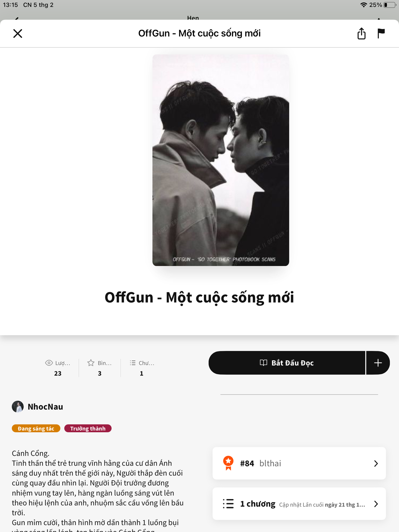Expand the #84 blthai ranking chevron
Viewport: 399px width, 532px height.
376,463
